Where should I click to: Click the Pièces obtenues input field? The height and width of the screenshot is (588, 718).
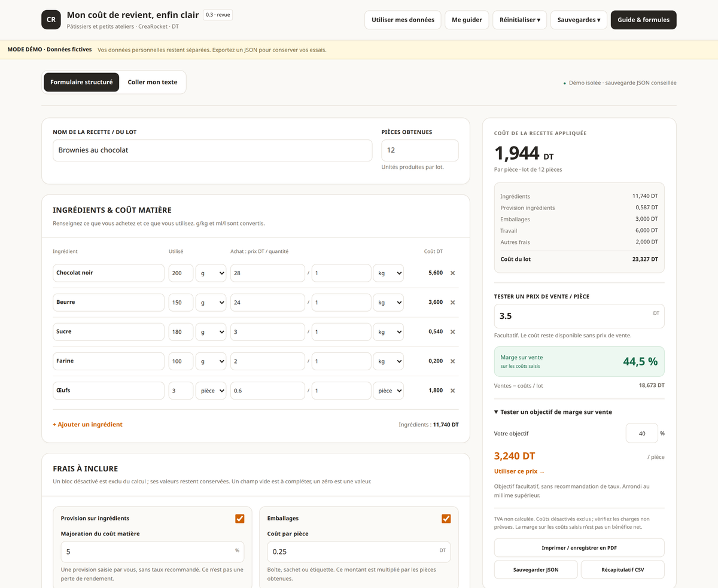tap(420, 150)
